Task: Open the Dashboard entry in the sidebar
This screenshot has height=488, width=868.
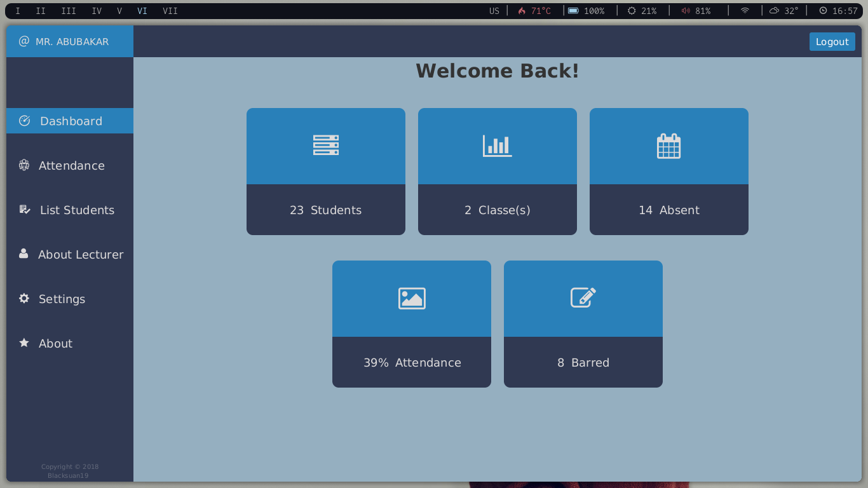Action: click(x=71, y=120)
